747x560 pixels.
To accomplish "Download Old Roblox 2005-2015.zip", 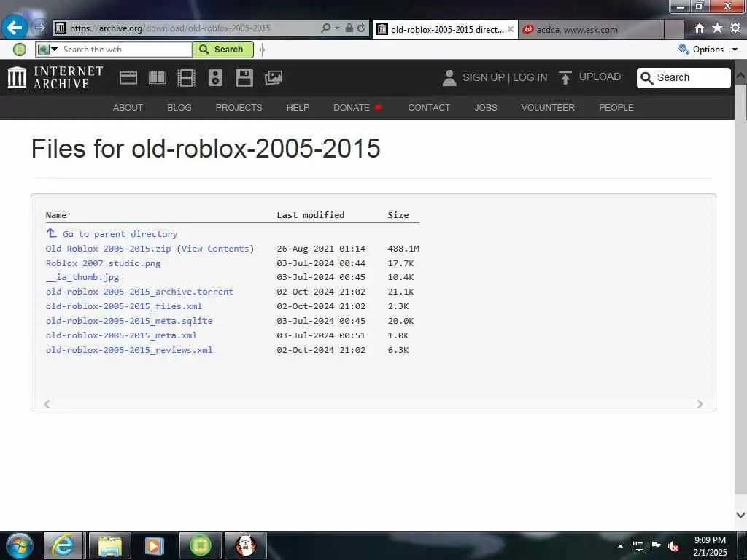I will [108, 249].
